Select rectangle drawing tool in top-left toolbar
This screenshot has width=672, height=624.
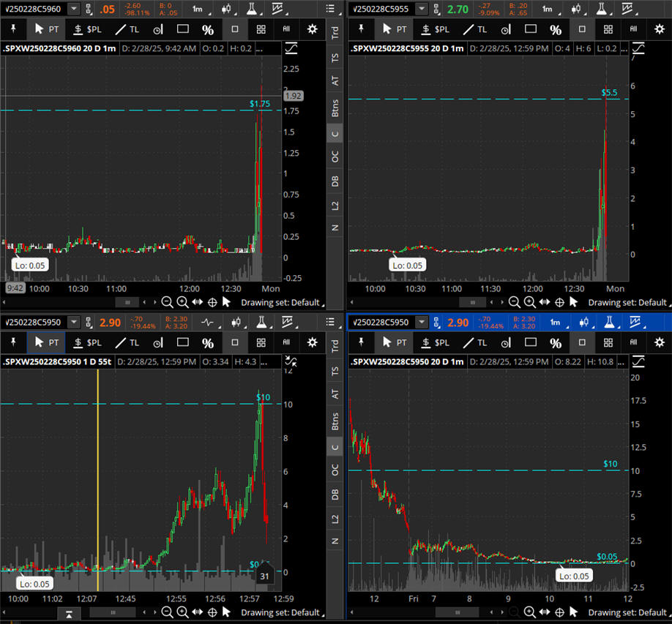click(x=183, y=29)
